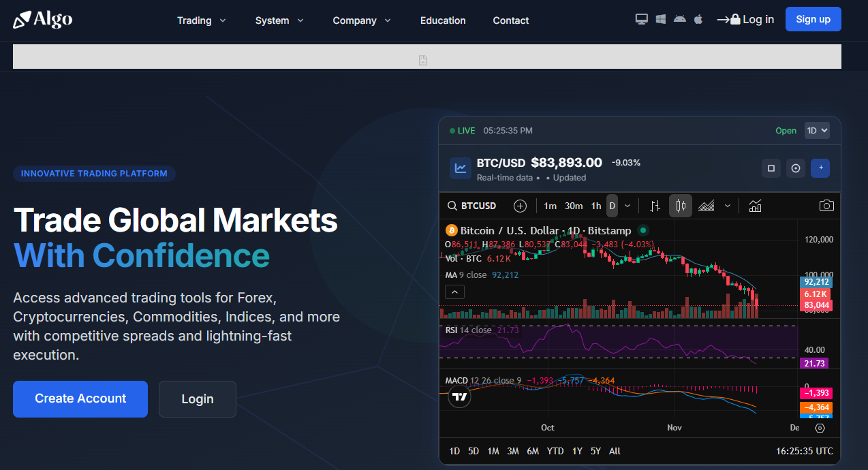Toggle the square button in BTC/USD panel
The width and height of the screenshot is (868, 470).
[x=771, y=168]
